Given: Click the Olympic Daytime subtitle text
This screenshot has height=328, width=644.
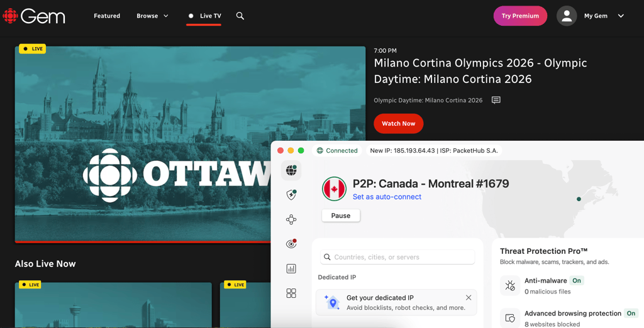Looking at the screenshot, I should coord(428,100).
